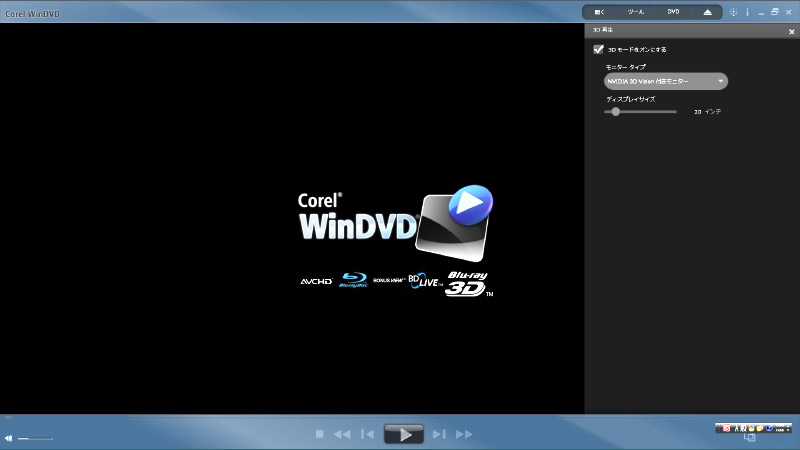Close the 3D 再生 panel

(x=791, y=31)
